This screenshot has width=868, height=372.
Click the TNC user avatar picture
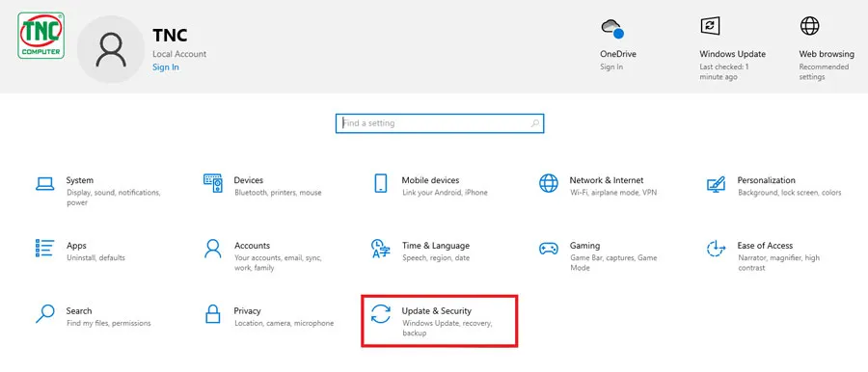(111, 49)
